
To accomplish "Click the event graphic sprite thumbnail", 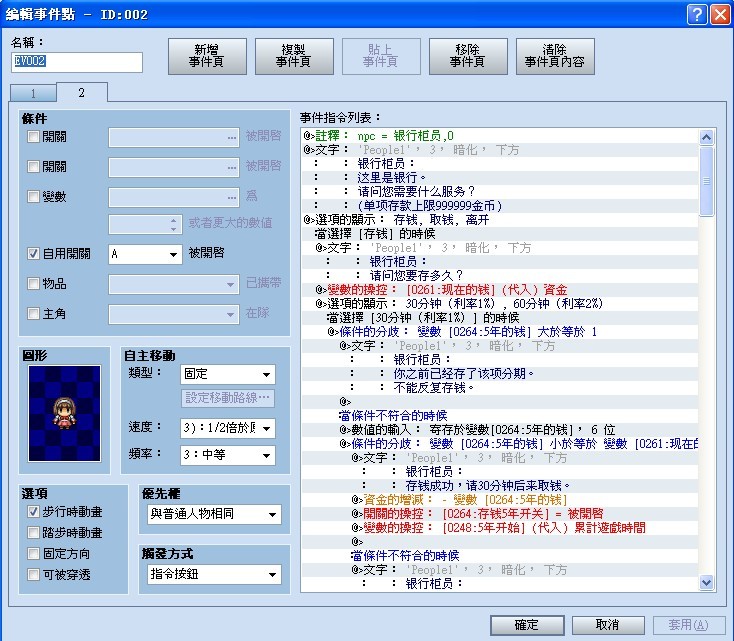I will (64, 413).
